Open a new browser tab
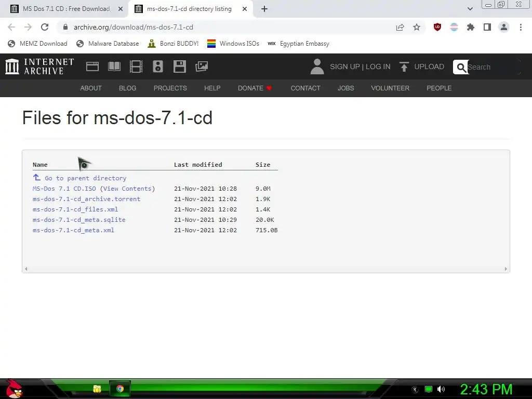 [x=264, y=9]
